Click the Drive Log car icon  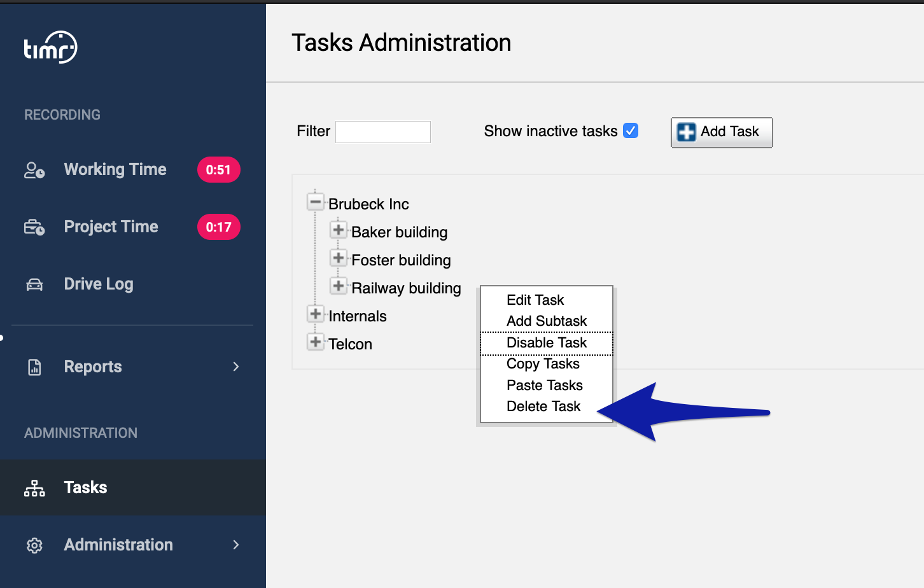34,284
